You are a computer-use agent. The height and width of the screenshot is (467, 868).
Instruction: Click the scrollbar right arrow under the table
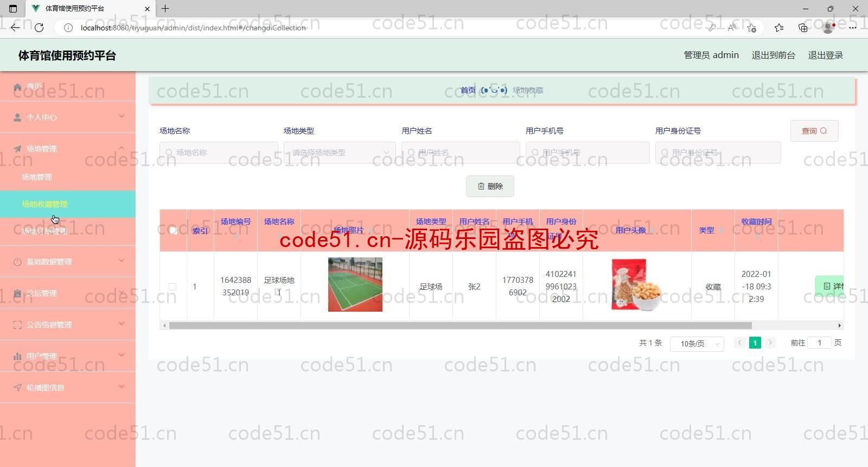tap(839, 326)
